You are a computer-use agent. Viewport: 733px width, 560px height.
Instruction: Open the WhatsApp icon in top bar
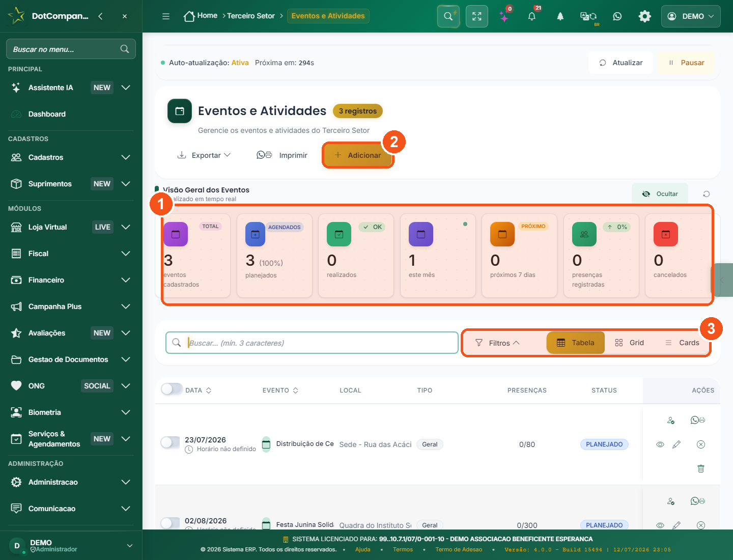click(617, 16)
